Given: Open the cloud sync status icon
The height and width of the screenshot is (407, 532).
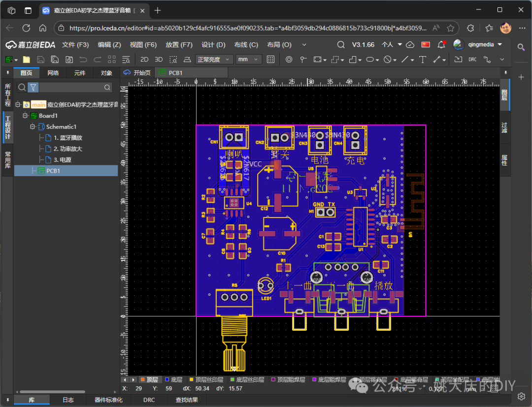Looking at the screenshot, I should pos(410,45).
